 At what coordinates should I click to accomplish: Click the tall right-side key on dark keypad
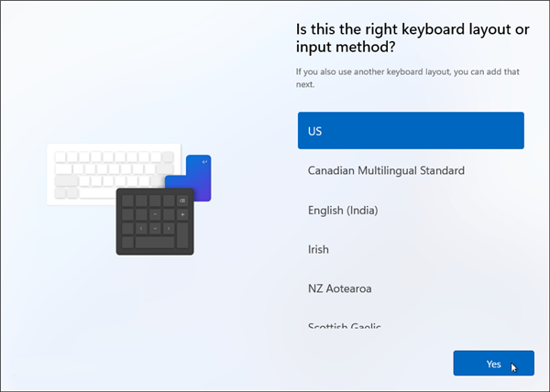click(183, 235)
